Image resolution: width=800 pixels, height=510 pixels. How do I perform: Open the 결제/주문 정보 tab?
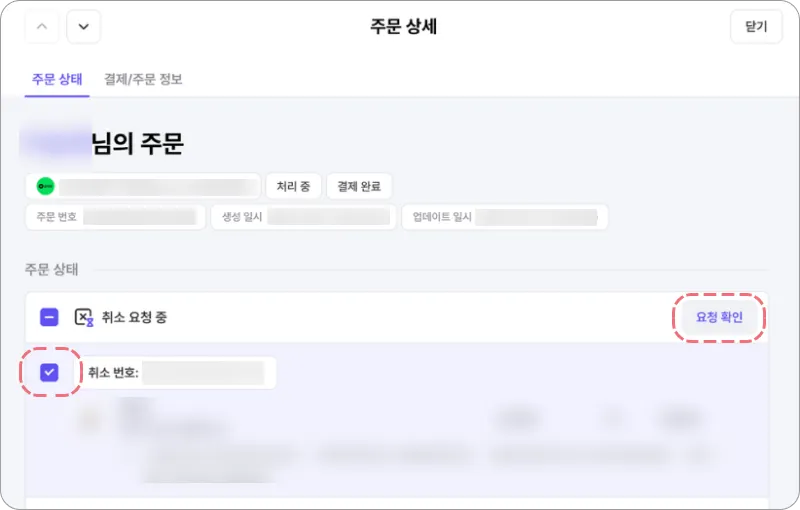tap(143, 79)
